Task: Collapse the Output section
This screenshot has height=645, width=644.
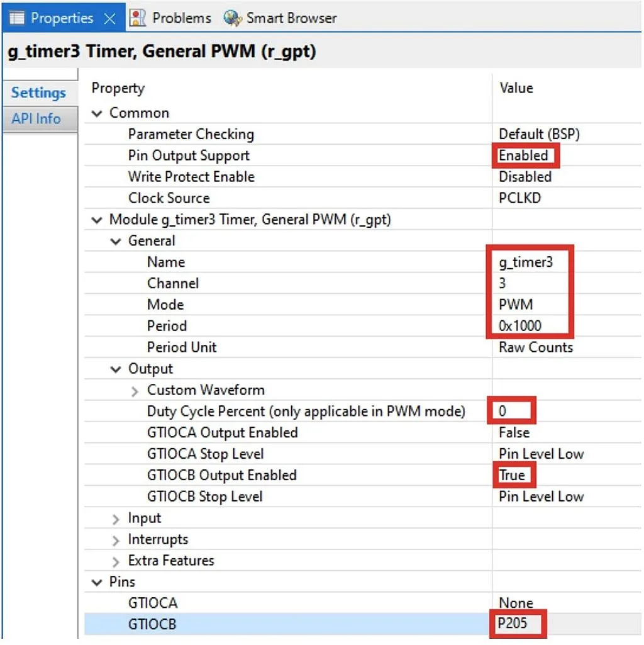Action: (x=116, y=369)
